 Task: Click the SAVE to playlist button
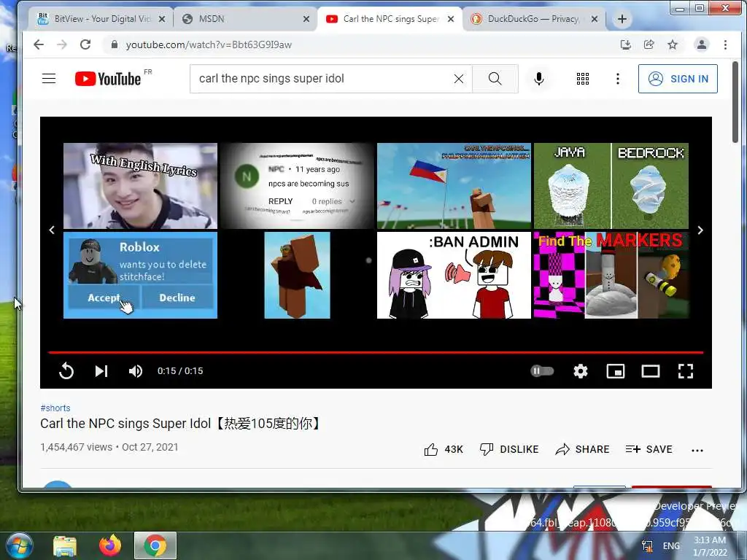(649, 449)
